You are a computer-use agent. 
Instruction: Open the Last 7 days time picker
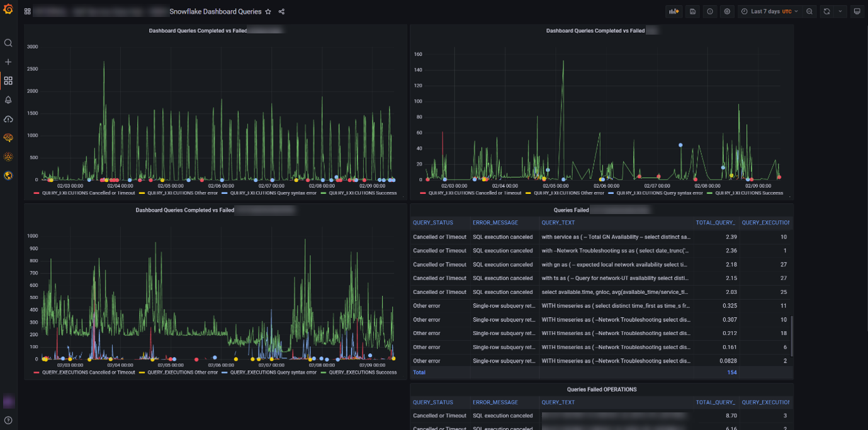pyautogui.click(x=770, y=11)
